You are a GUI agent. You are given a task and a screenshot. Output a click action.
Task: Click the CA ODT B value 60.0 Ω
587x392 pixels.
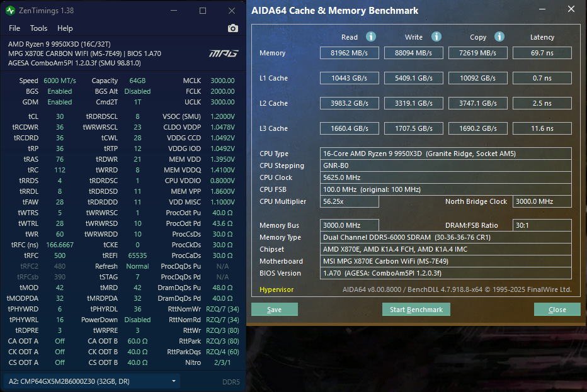137,341
